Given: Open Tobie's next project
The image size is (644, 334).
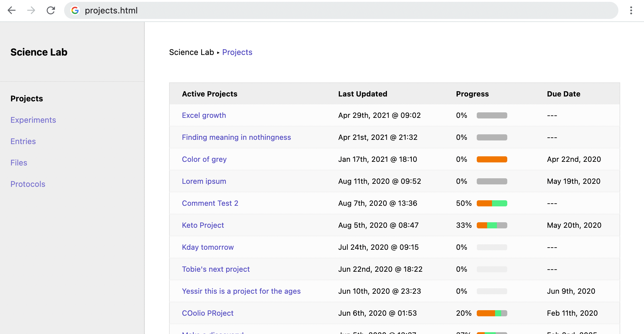Looking at the screenshot, I should pyautogui.click(x=215, y=269).
